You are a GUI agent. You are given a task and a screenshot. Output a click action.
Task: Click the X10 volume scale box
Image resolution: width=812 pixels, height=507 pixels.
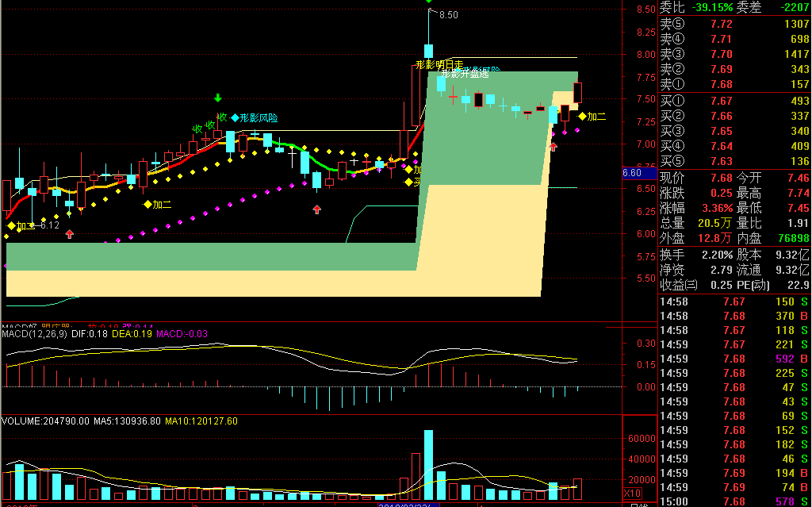click(x=632, y=493)
